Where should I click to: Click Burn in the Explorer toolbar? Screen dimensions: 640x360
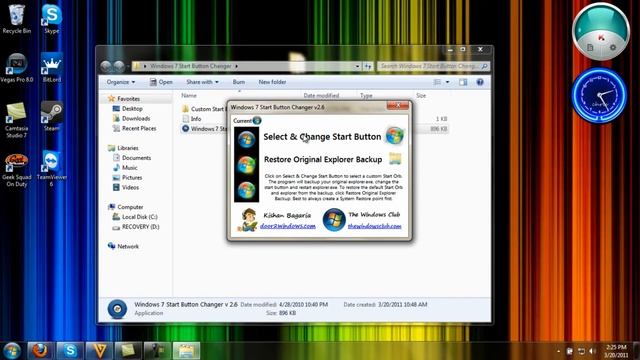(x=239, y=82)
